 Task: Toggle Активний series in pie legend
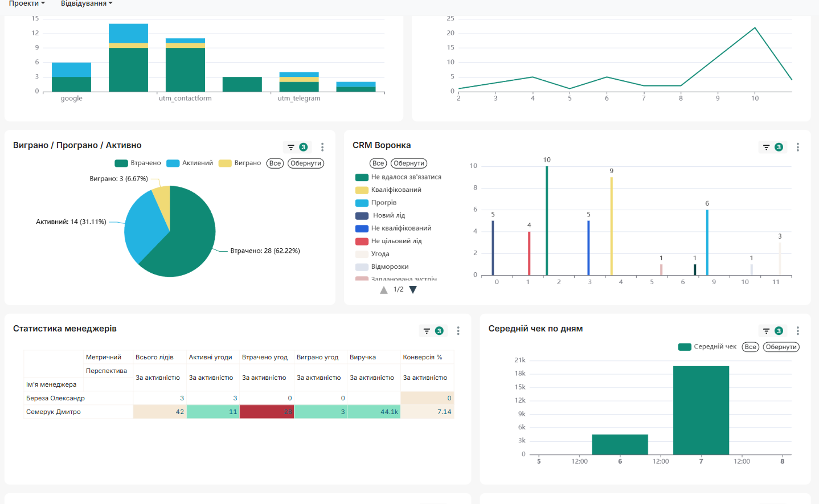pos(190,163)
